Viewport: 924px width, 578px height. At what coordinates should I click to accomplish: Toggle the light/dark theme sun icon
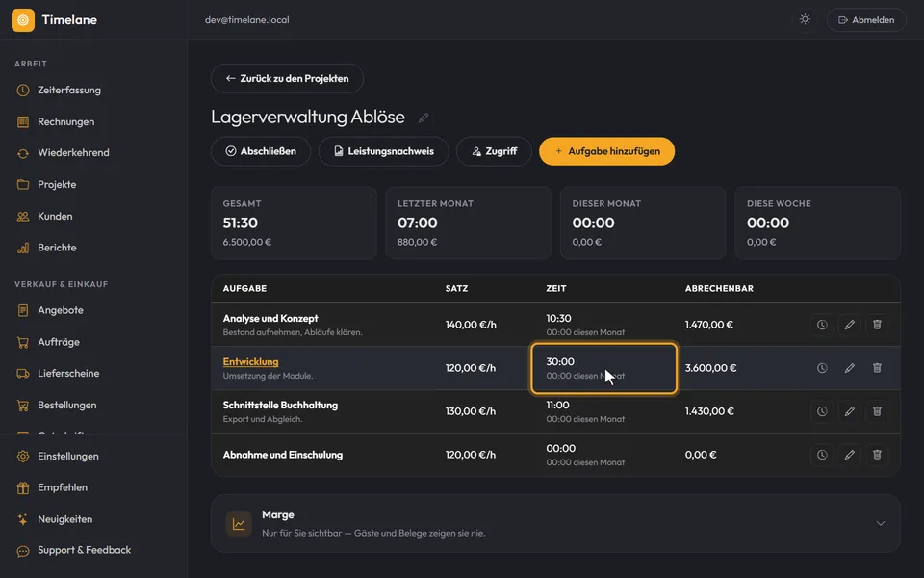pos(805,19)
